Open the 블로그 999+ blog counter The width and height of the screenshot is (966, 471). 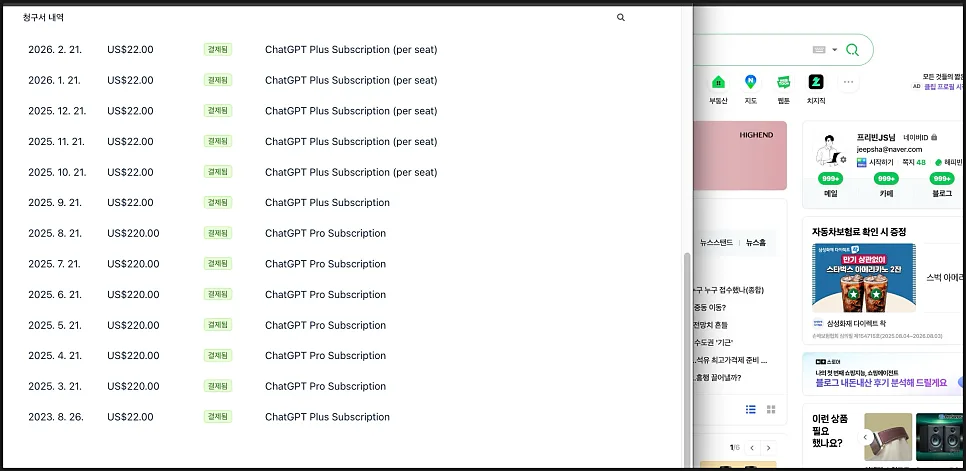[x=941, y=179]
